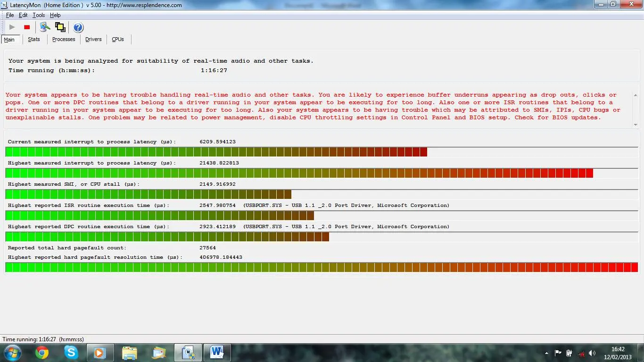Screen dimensions: 644x362
Task: Stop monitoring with the red square button
Action: coord(27,27)
